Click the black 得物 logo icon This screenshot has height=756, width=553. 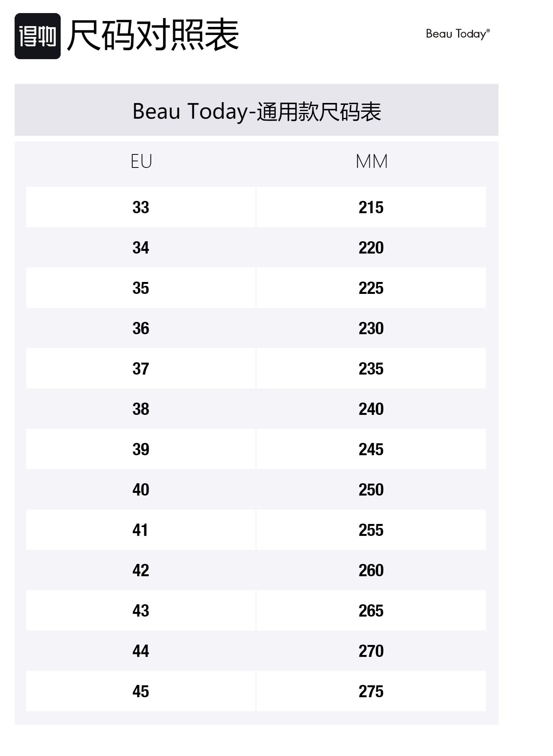click(37, 36)
